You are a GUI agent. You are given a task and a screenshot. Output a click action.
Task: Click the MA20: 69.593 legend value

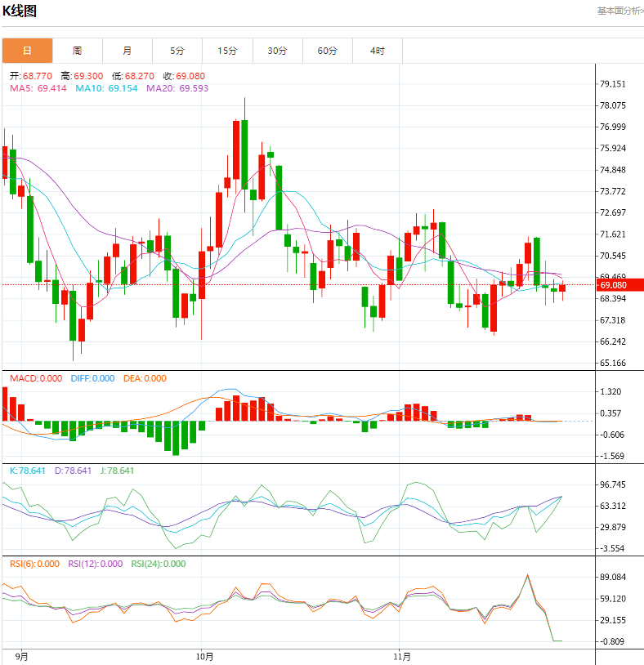coord(177,88)
